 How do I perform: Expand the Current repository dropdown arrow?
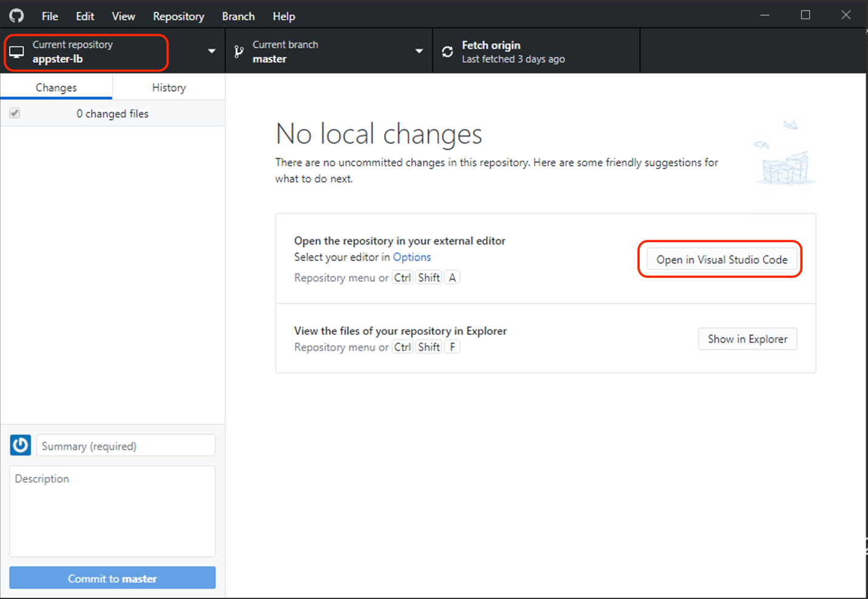(x=211, y=52)
